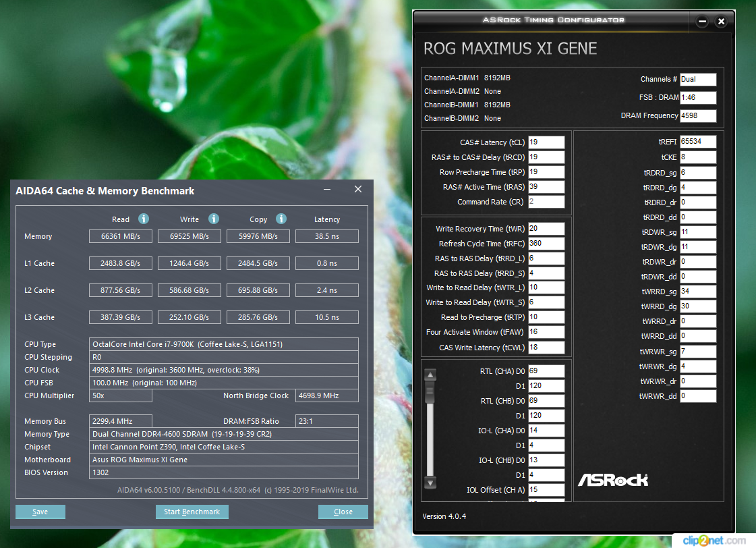Select the tRRD_S field

(x=546, y=273)
